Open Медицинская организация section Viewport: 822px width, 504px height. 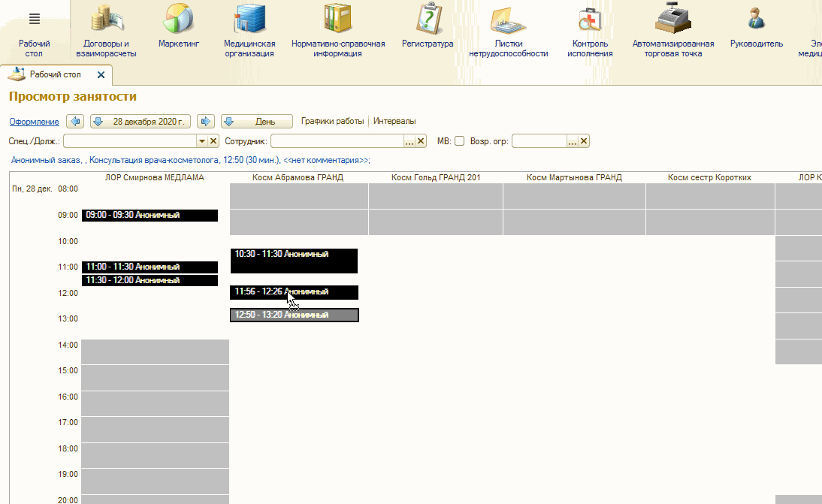(249, 20)
